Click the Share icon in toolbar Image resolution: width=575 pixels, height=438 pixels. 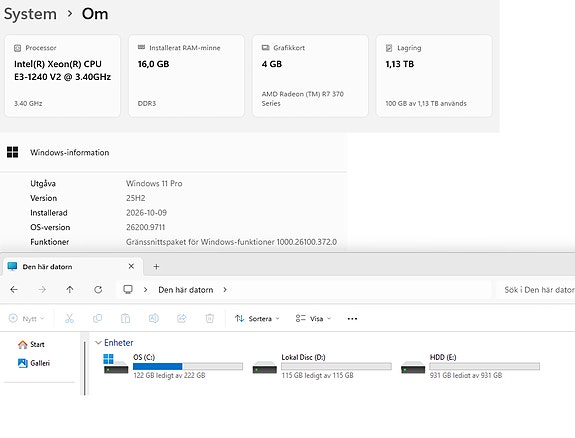182,318
